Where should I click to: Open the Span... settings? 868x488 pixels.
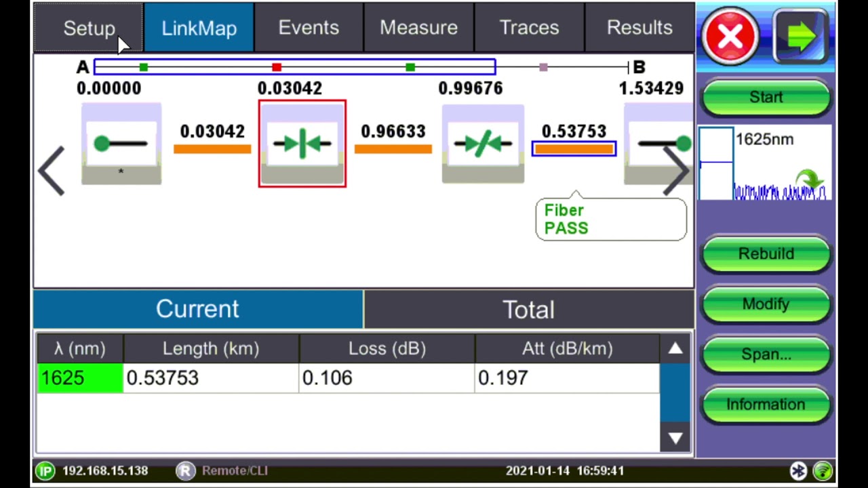click(x=766, y=354)
